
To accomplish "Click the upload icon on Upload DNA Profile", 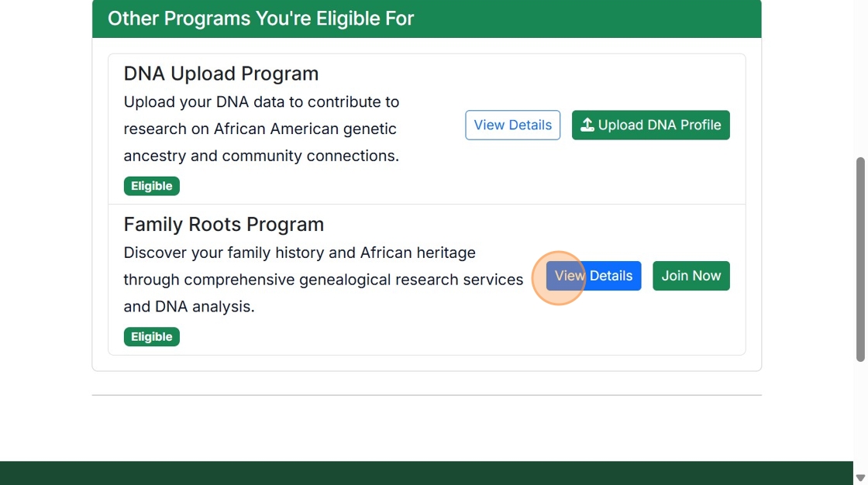I will click(x=587, y=125).
